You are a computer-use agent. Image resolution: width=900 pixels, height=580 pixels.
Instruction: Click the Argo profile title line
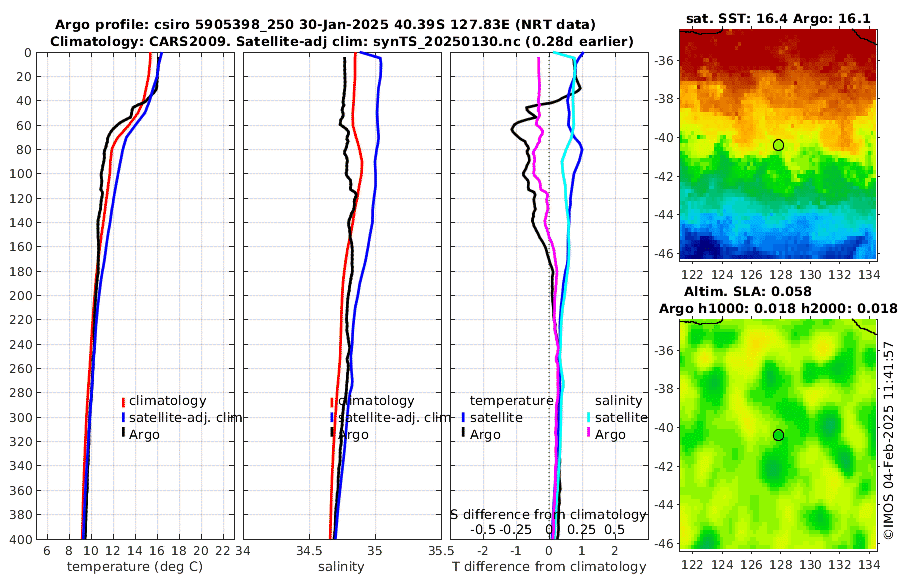click(x=325, y=25)
